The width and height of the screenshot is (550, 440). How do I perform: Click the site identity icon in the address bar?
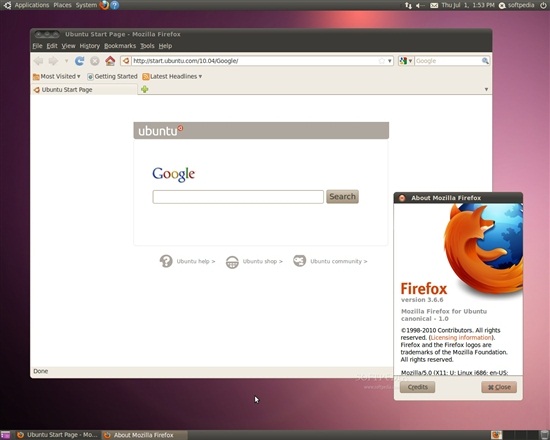[126, 61]
